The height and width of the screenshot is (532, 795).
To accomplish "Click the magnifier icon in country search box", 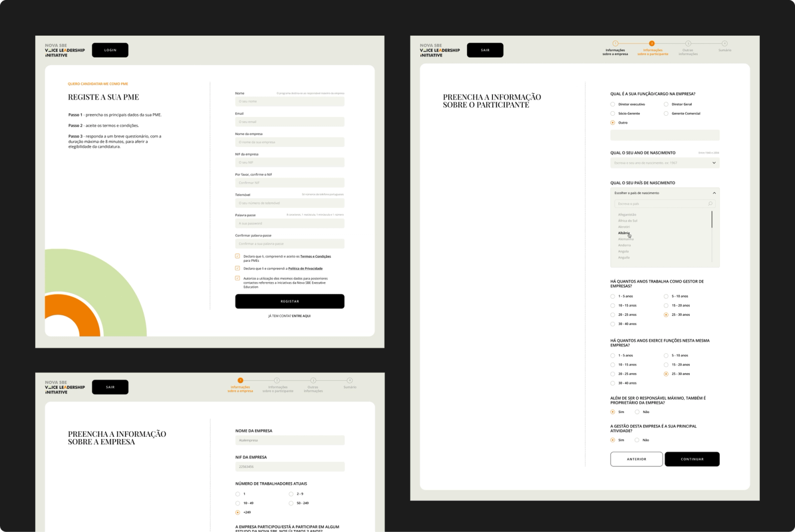I will pyautogui.click(x=710, y=204).
